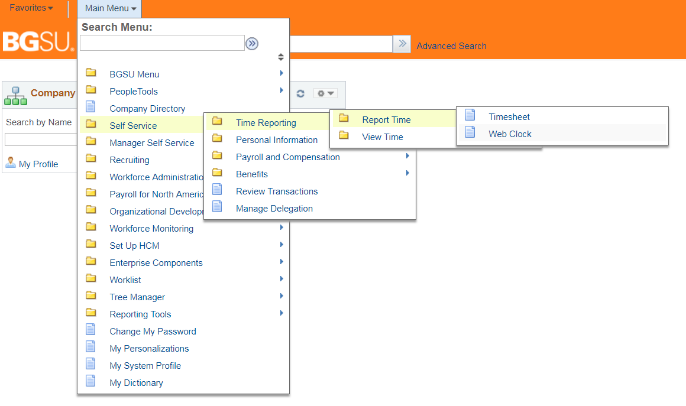Choose Manage Delegation menu item

click(274, 209)
